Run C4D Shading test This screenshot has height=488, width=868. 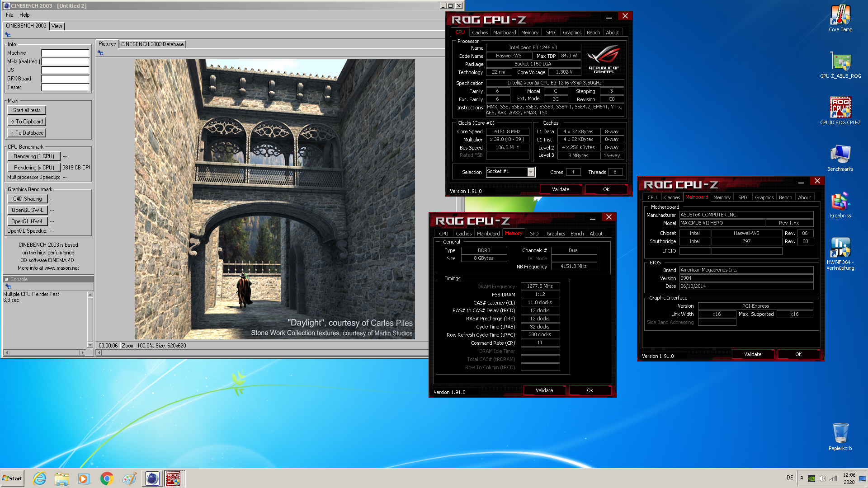28,199
